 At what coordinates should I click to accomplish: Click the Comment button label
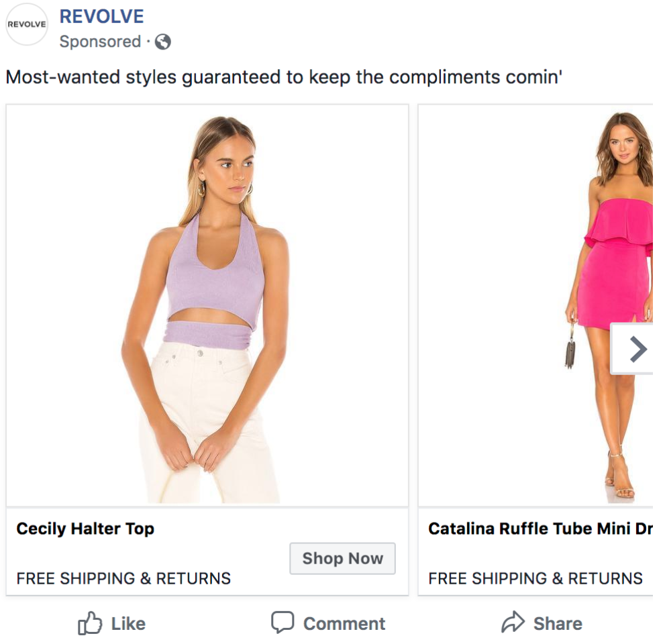tap(344, 624)
